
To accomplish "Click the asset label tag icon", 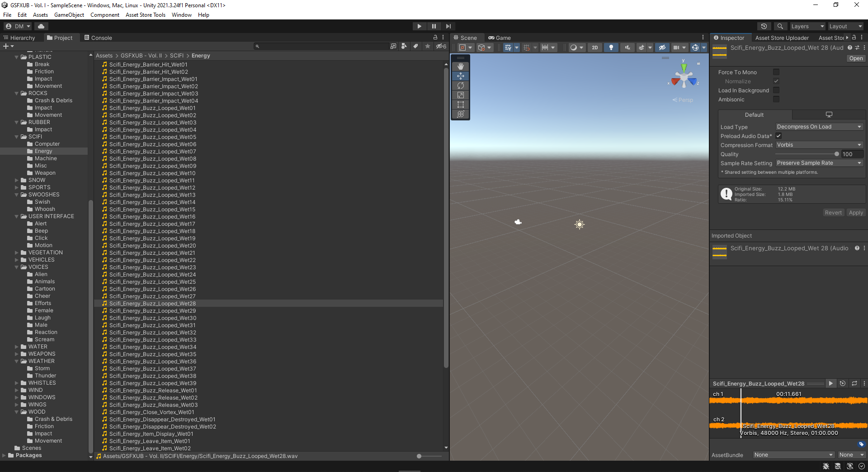I will 861,444.
